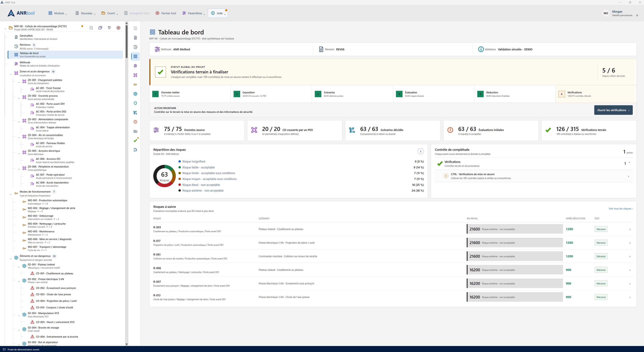Expand the Morgan user account chevron
This screenshot has width=644, height=352.
click(x=637, y=15)
